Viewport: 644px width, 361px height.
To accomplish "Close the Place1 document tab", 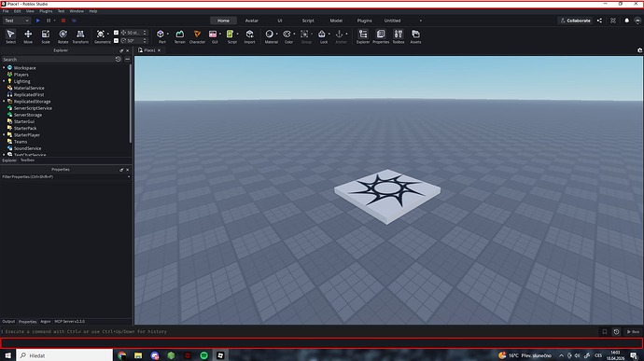I will tap(159, 50).
